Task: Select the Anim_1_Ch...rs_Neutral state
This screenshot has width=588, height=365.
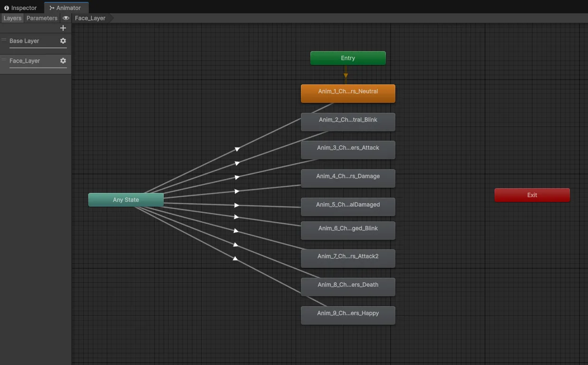Action: pyautogui.click(x=348, y=93)
